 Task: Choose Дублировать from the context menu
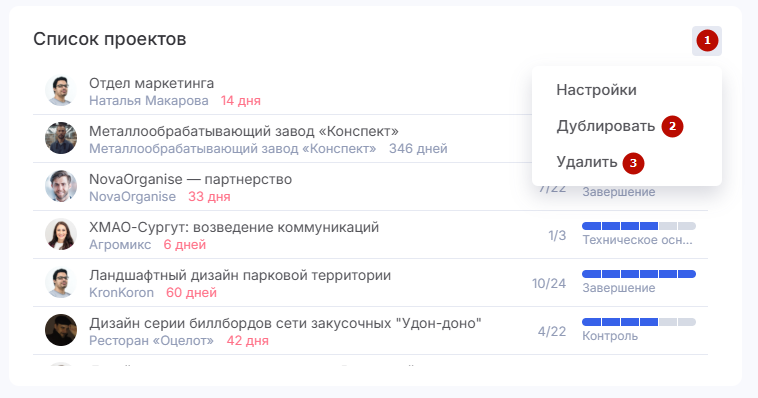point(605,126)
